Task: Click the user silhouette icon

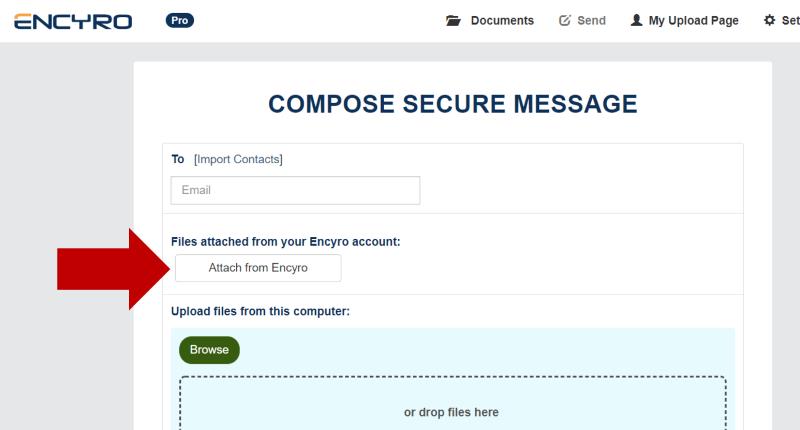Action: (x=636, y=20)
